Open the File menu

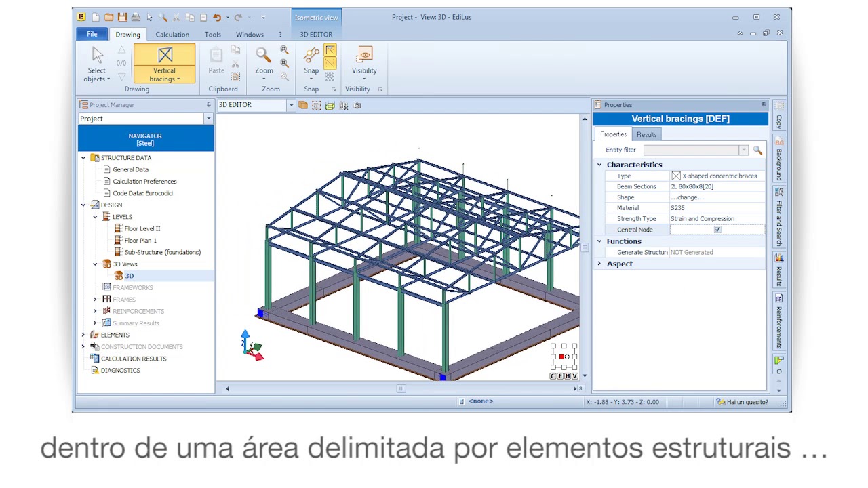[92, 34]
